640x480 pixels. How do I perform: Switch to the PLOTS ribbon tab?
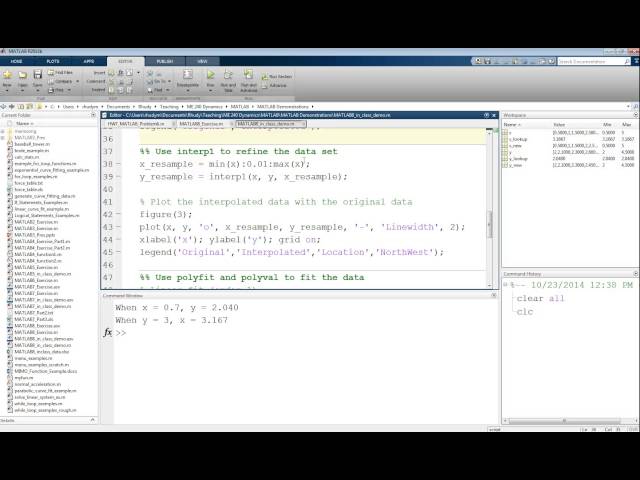(x=53, y=61)
